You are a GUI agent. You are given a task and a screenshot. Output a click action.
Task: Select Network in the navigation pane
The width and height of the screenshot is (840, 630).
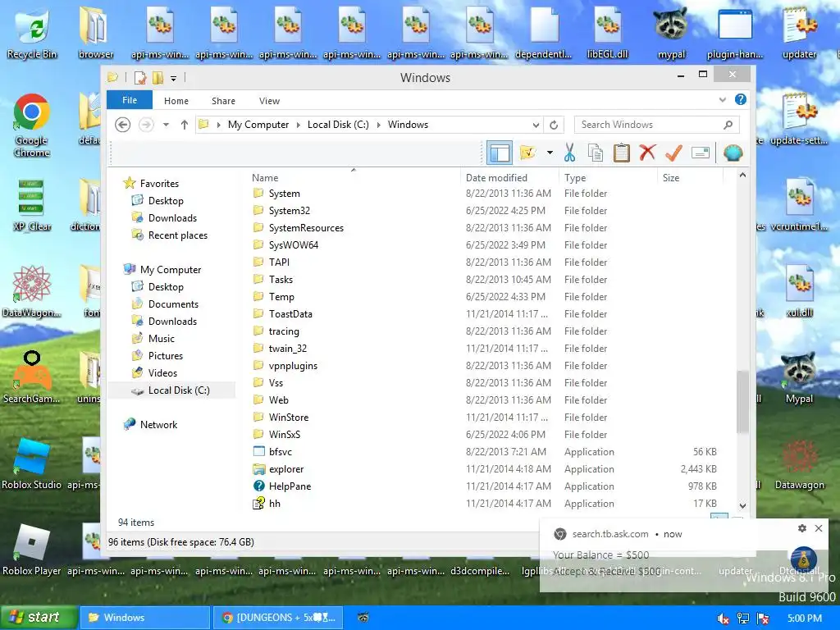[158, 425]
